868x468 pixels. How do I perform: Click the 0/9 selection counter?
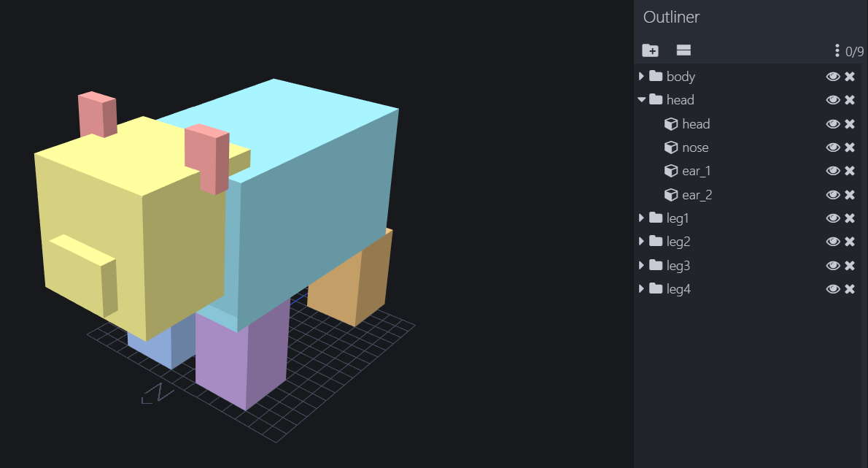pyautogui.click(x=855, y=52)
